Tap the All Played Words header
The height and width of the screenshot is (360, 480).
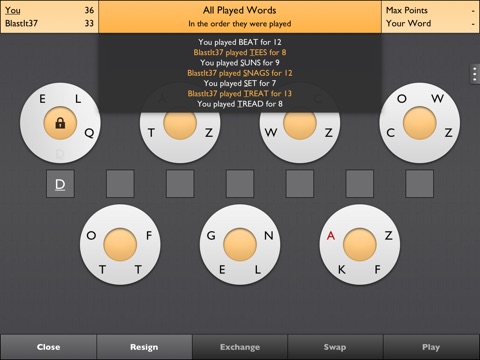pyautogui.click(x=240, y=10)
